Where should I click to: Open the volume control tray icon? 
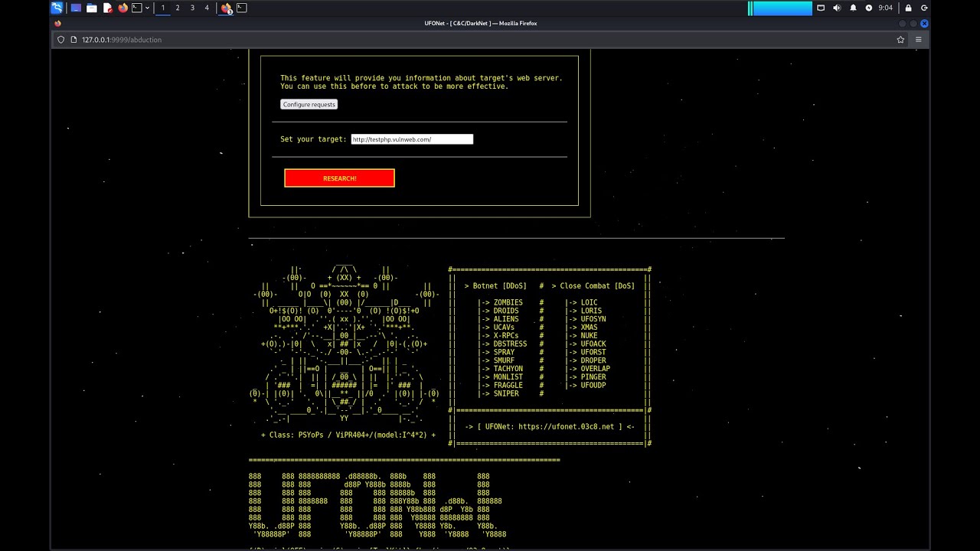(837, 8)
